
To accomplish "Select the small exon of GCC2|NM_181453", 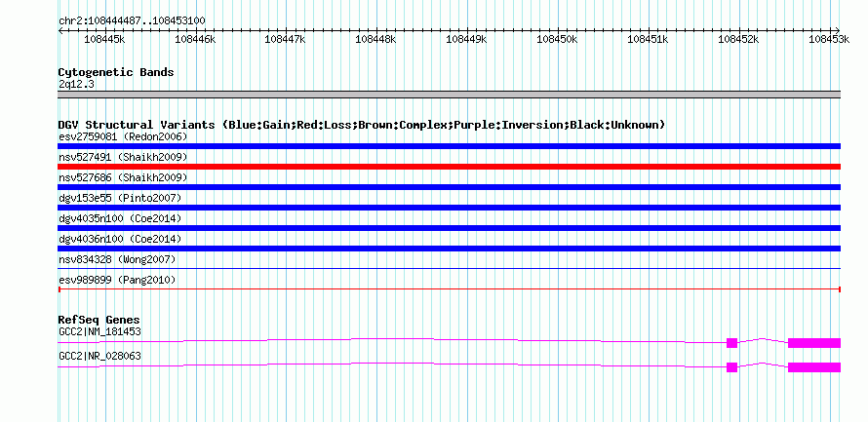I will (731, 343).
